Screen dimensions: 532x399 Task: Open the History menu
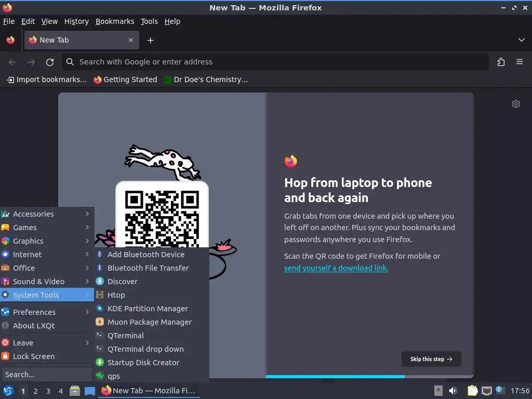tap(77, 21)
